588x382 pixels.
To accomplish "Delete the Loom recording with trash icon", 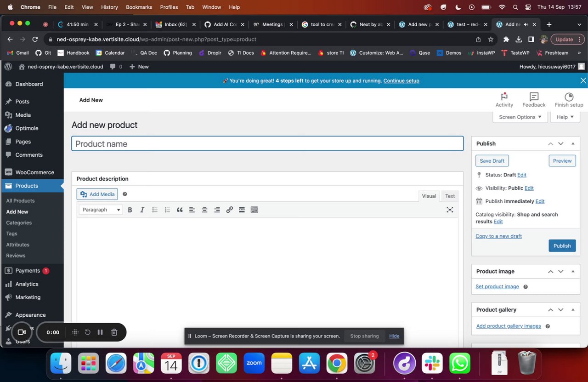I will click(x=114, y=332).
